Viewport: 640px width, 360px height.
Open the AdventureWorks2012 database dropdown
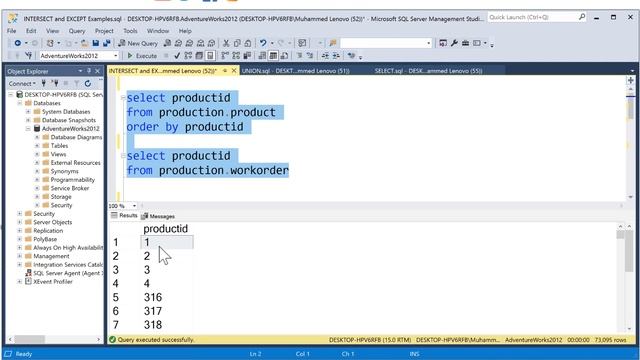pyautogui.click(x=116, y=56)
